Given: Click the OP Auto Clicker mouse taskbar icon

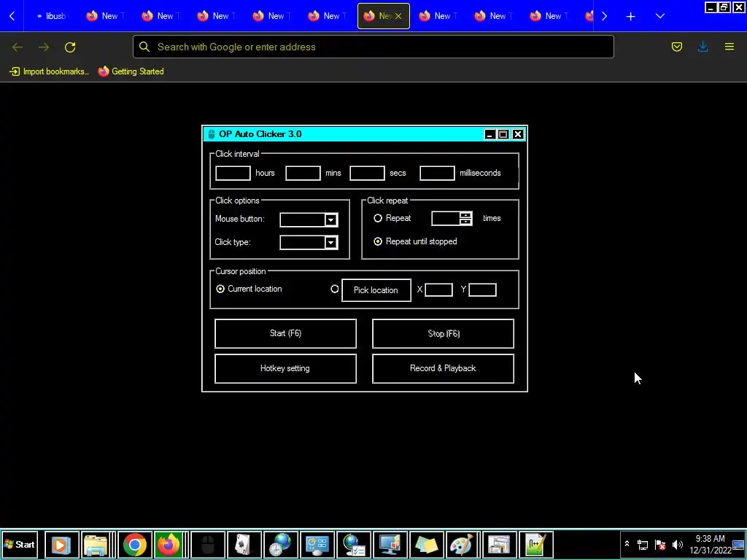Looking at the screenshot, I should pos(208,545).
